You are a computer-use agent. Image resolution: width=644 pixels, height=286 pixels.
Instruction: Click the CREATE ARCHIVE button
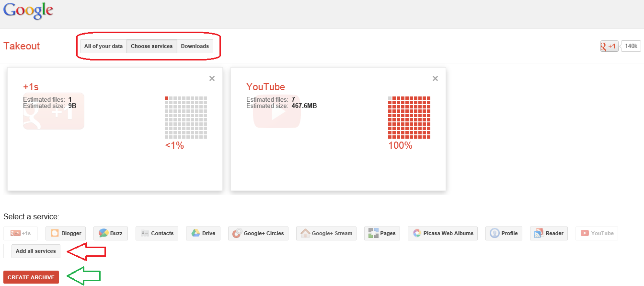(31, 277)
